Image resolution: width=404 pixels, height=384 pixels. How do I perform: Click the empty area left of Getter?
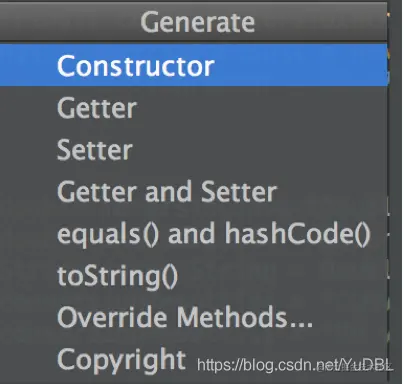point(28,108)
